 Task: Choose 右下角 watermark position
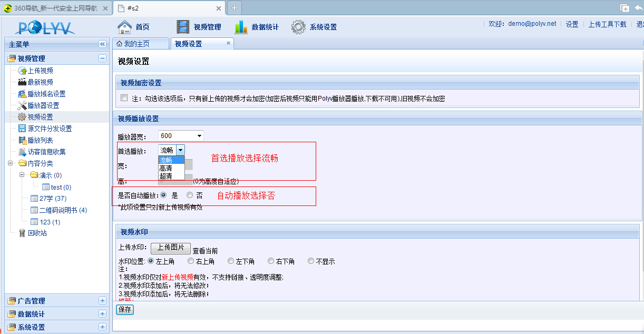(271, 261)
